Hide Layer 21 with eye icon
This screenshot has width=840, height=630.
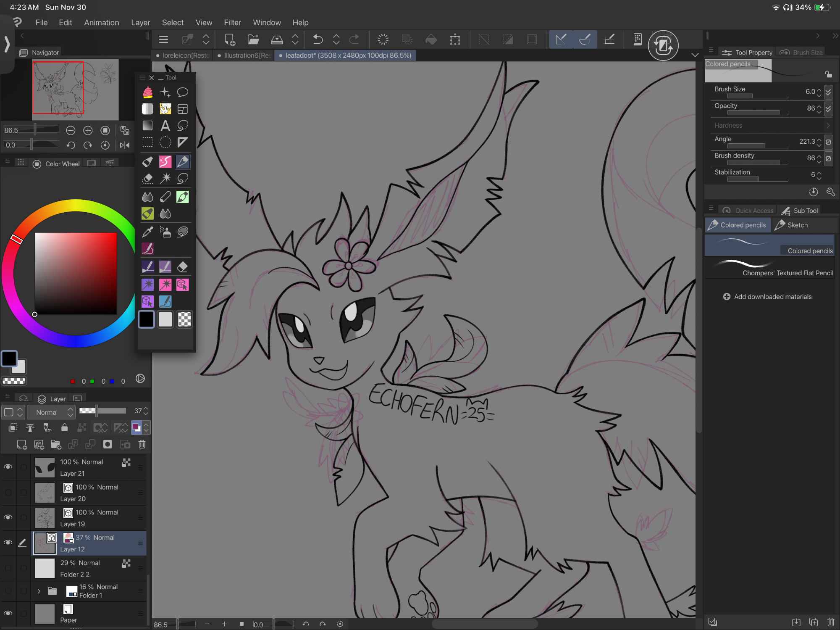pos(8,467)
